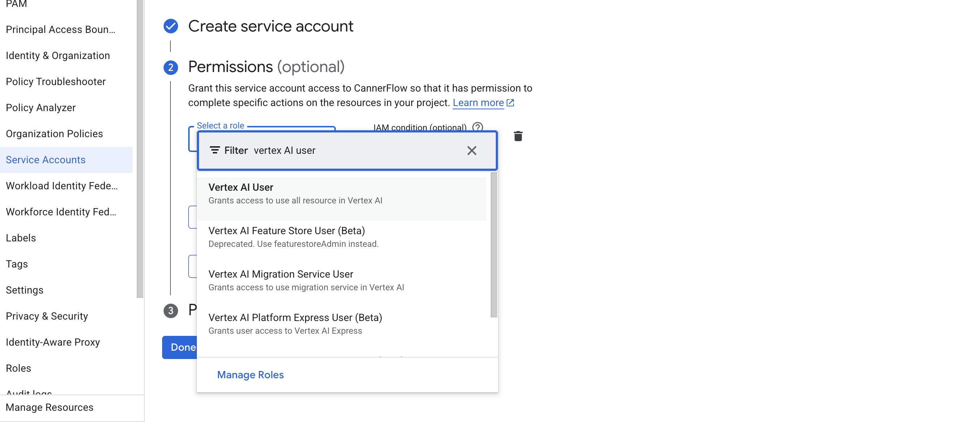Open Service Accounts in the sidebar
Image resolution: width=980 pixels, height=422 pixels.
46,160
